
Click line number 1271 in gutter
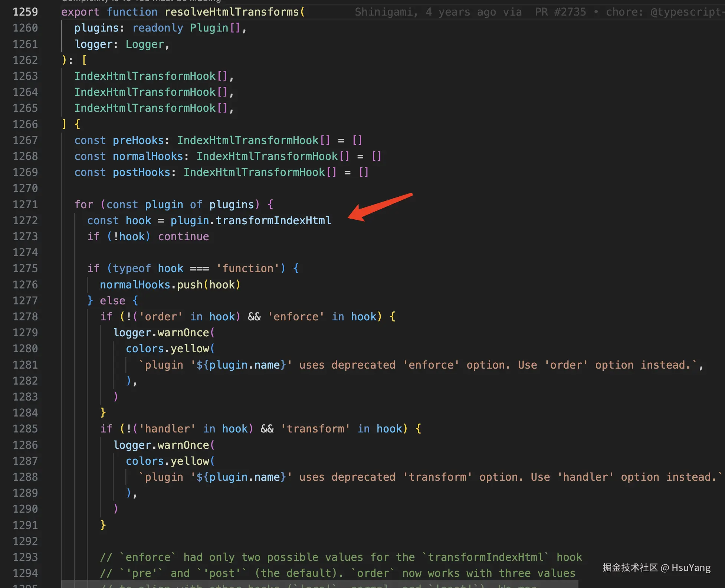pyautogui.click(x=25, y=205)
